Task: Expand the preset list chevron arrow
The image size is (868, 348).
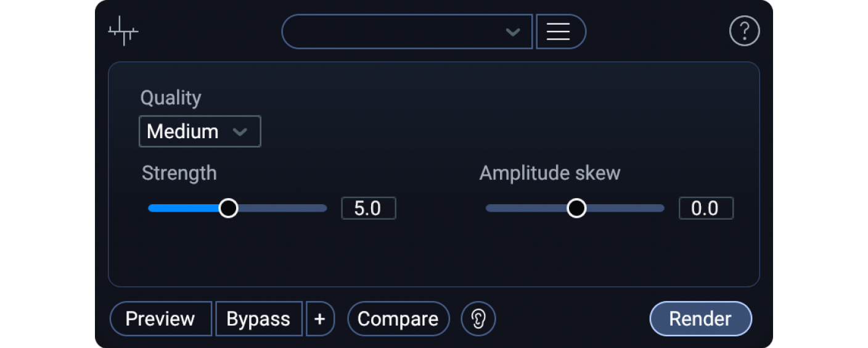Action: tap(512, 32)
